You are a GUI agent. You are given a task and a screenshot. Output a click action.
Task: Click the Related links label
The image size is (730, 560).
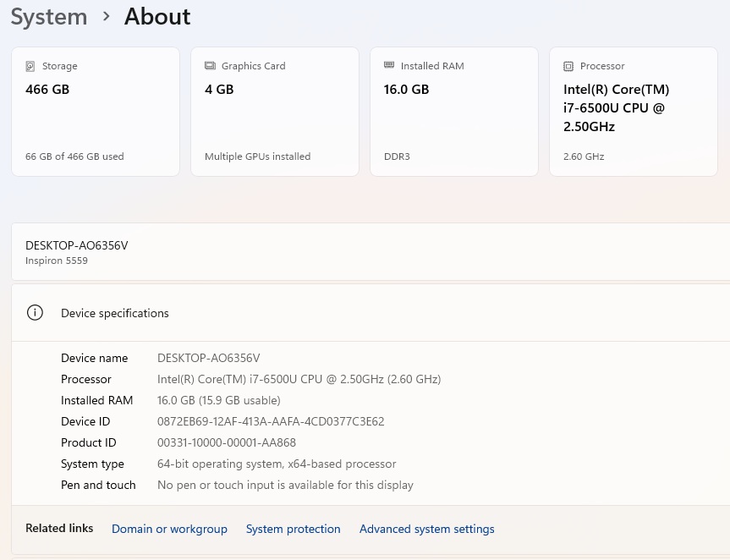59,529
